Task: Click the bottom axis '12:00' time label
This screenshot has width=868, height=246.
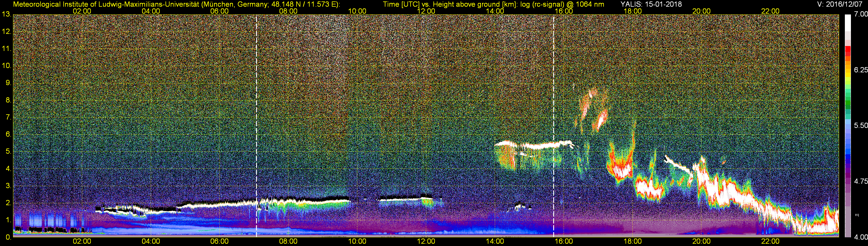Action: [426, 241]
